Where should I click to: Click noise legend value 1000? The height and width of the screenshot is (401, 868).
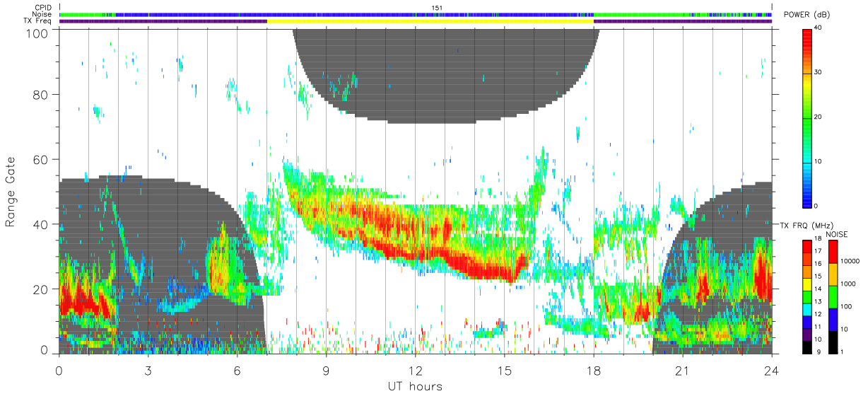coord(850,284)
